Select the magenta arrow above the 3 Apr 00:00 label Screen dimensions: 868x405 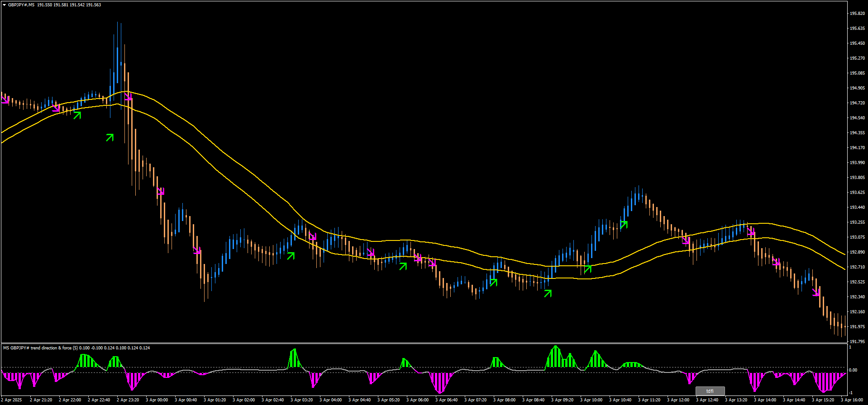point(161,192)
